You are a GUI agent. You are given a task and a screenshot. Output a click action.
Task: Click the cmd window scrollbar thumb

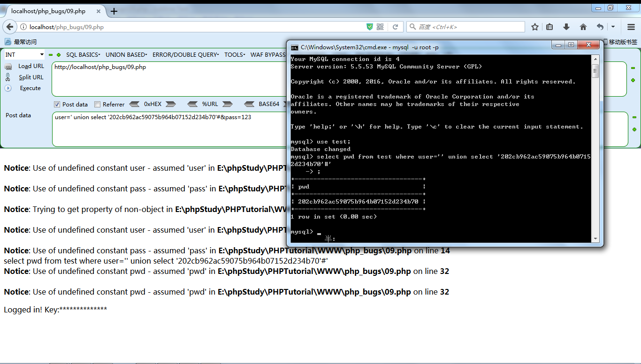pyautogui.click(x=595, y=71)
